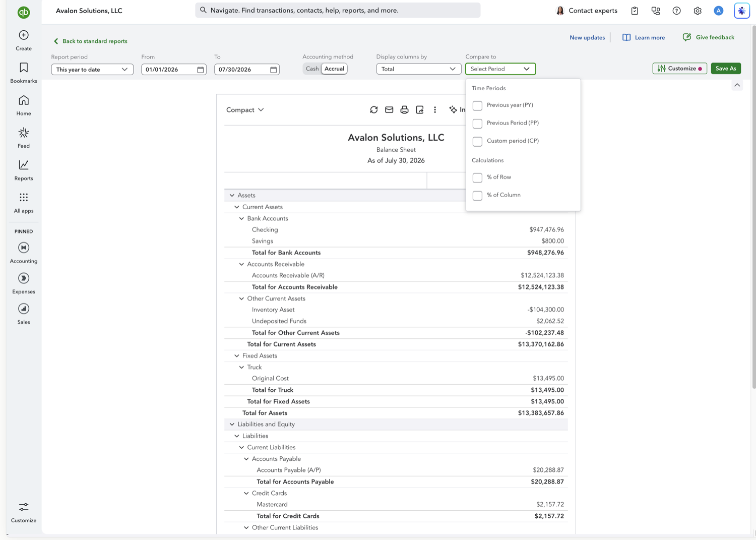
Task: Click the sparkle insights icon in report toolbar
Action: click(453, 109)
